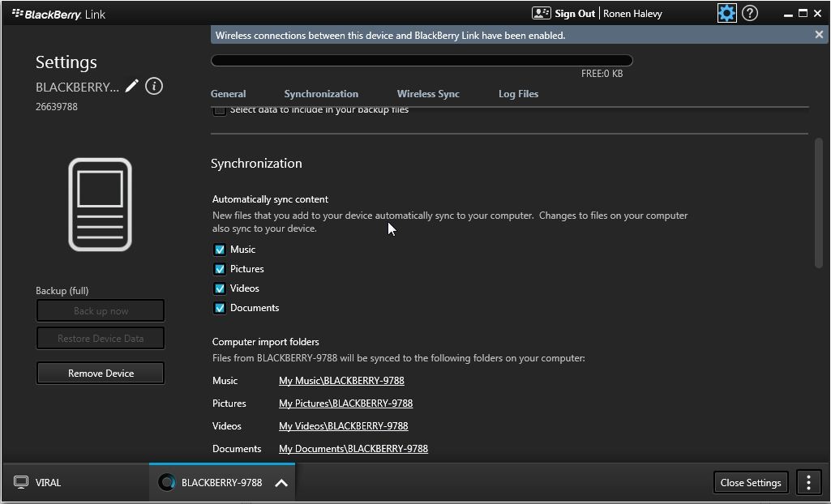Click the three-dot more options icon
Viewport: 831px width, 504px height.
pos(808,482)
